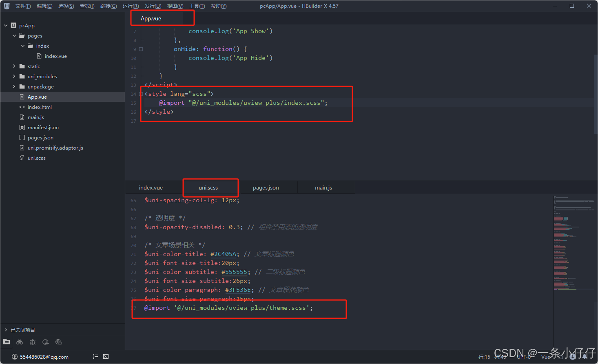598x364 pixels.
Task: Collapse the index folder chevron
Action: pos(23,46)
